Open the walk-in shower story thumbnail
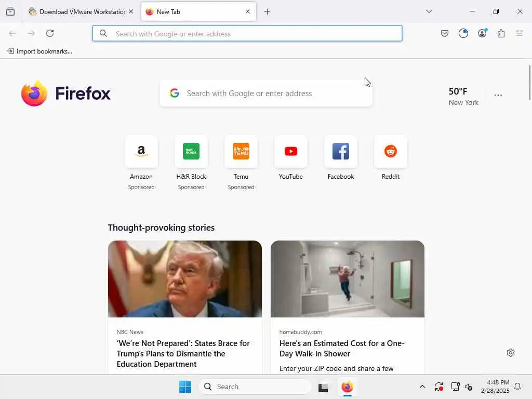The width and height of the screenshot is (532, 399). [x=348, y=279]
